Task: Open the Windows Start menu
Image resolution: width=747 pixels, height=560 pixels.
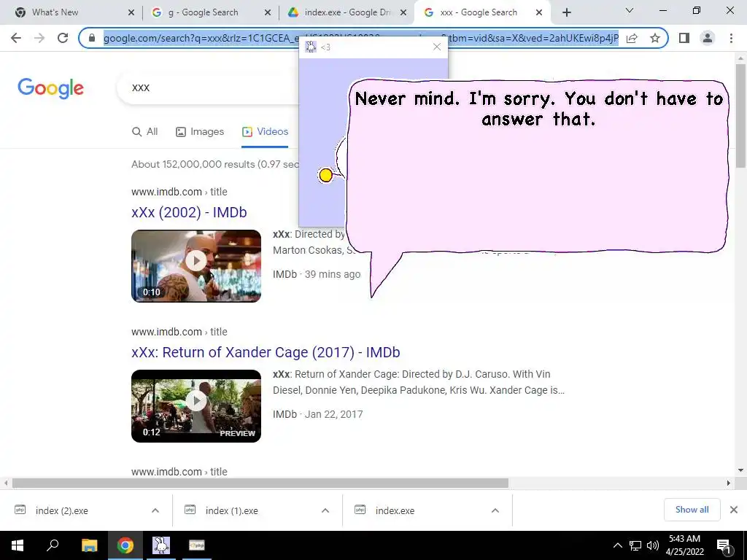Action: (x=18, y=545)
